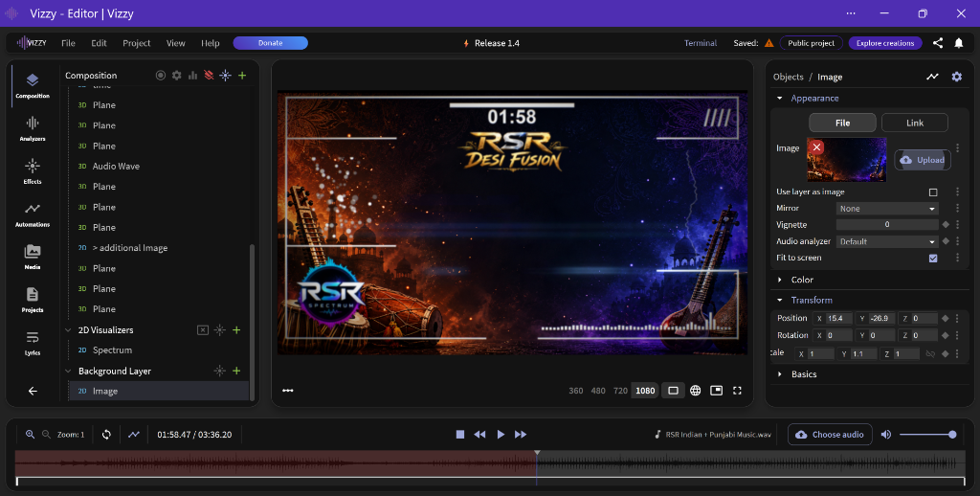Toggle Scale link lock icon
980x496 pixels.
930,354
